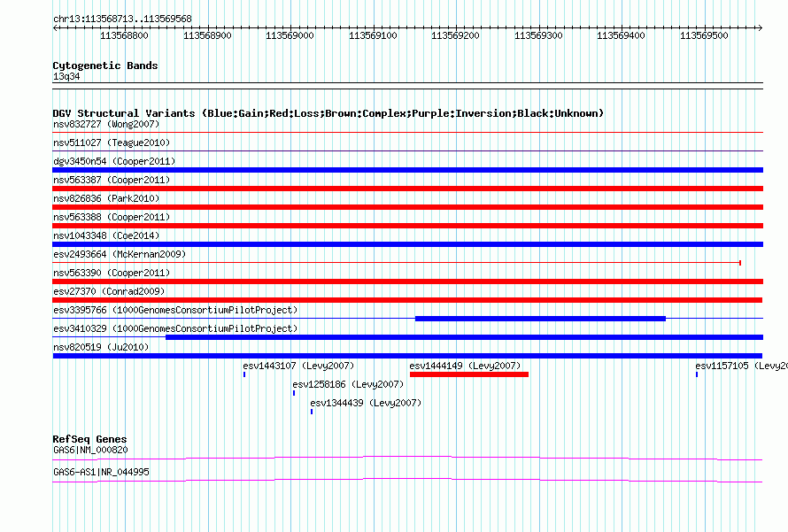Click the chr13:113568713..113569568 region label

coord(122,19)
